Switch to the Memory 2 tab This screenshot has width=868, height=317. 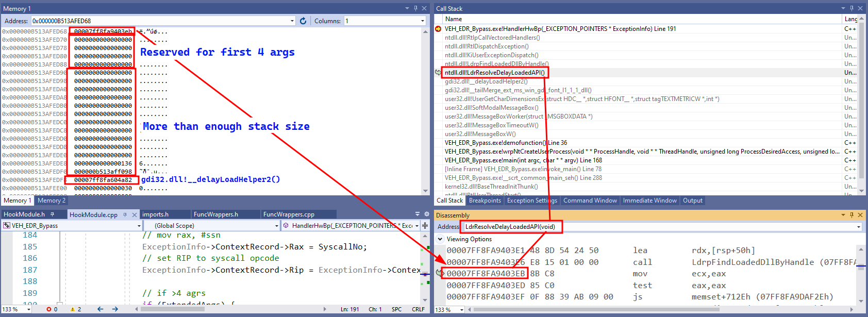[52, 201]
